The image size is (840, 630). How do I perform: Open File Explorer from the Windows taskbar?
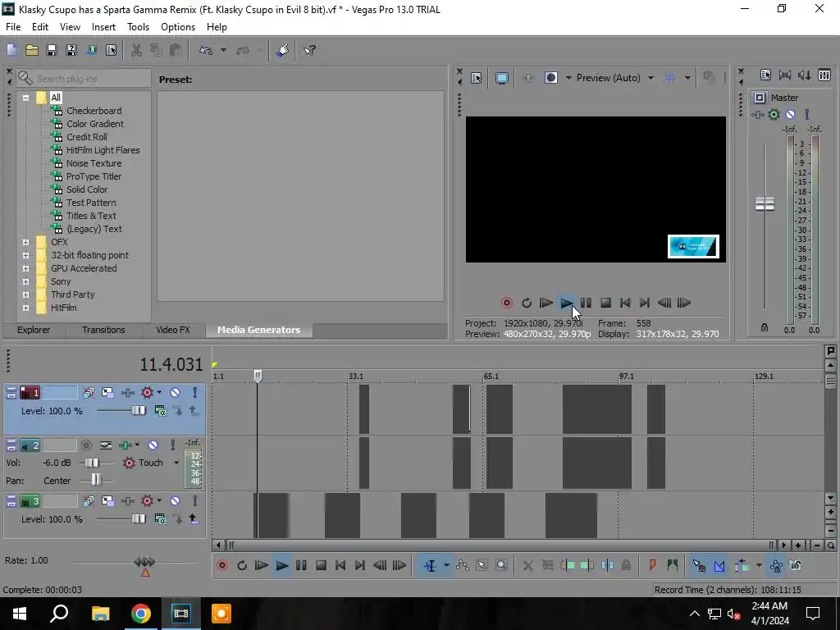pyautogui.click(x=100, y=614)
